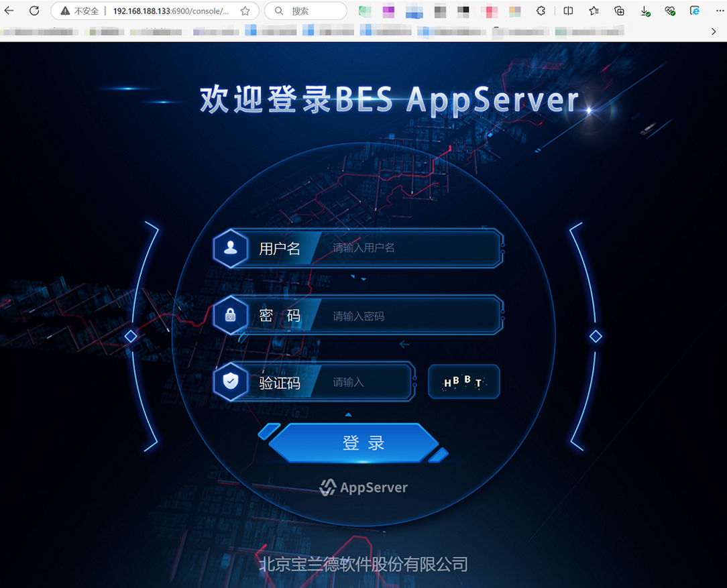The width and height of the screenshot is (727, 588).
Task: Click the green extension icon in toolbar
Action: pos(365,11)
